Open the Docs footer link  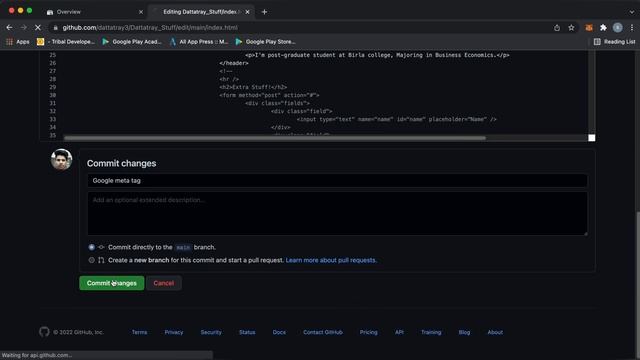279,332
